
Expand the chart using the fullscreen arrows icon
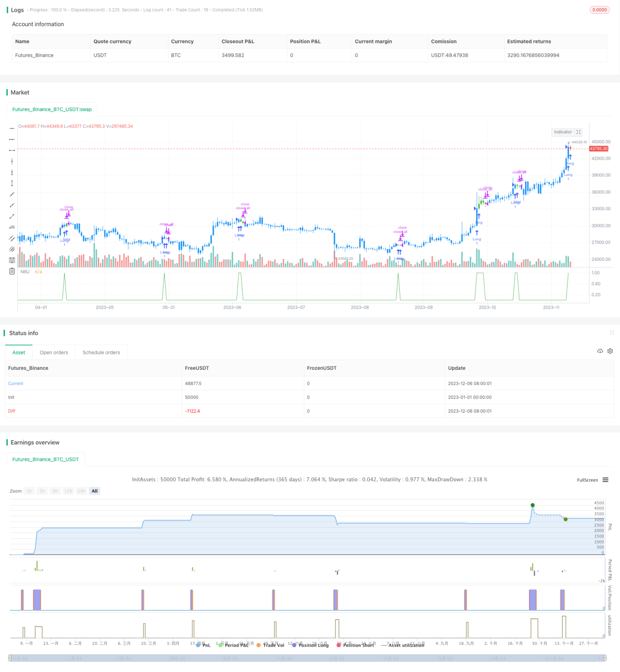[x=579, y=132]
